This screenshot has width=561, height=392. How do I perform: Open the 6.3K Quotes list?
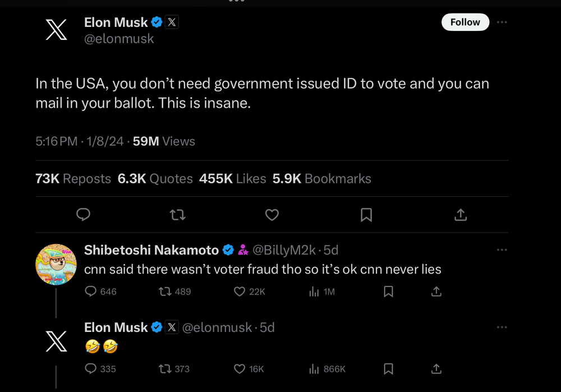point(155,179)
